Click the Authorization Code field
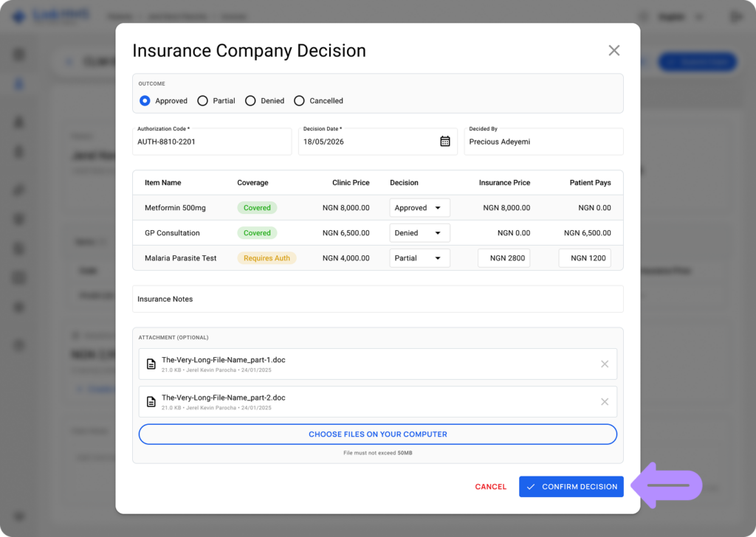756x537 pixels. point(212,142)
